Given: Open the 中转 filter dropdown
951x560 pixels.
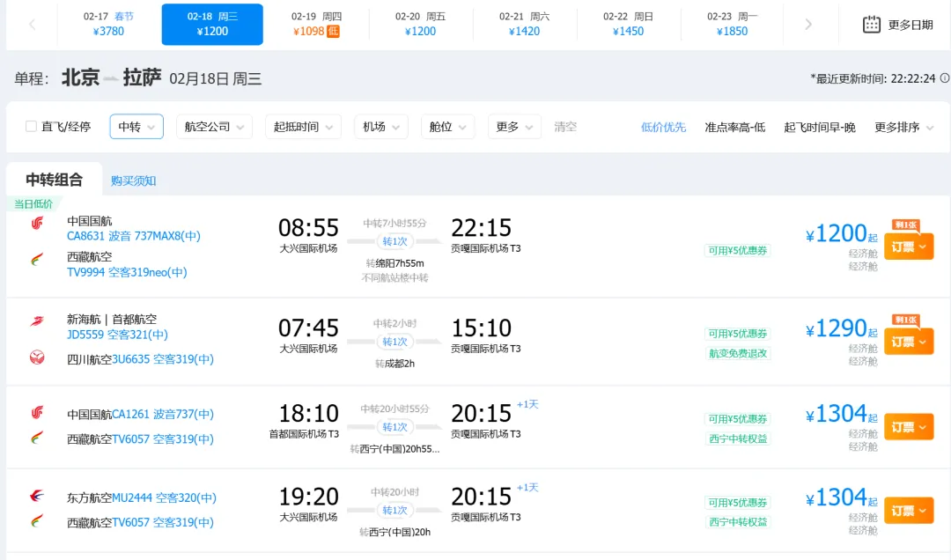Looking at the screenshot, I should tap(136, 126).
